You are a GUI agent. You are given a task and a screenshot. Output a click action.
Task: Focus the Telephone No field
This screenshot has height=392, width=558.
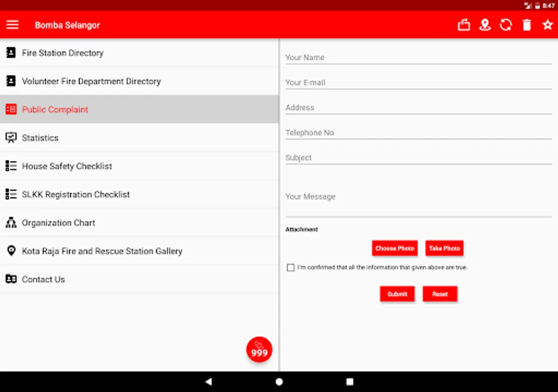(418, 133)
